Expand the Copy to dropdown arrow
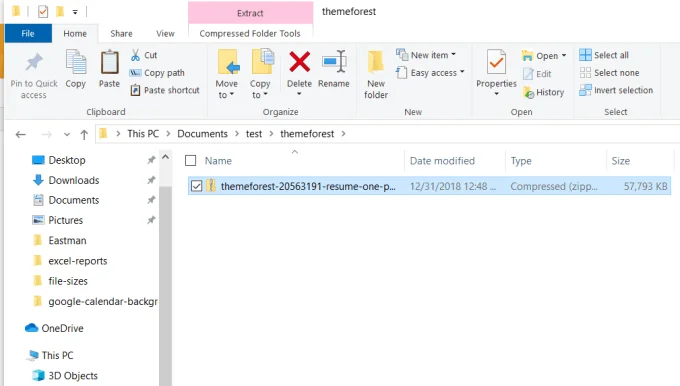The width and height of the screenshot is (680, 386). click(265, 94)
